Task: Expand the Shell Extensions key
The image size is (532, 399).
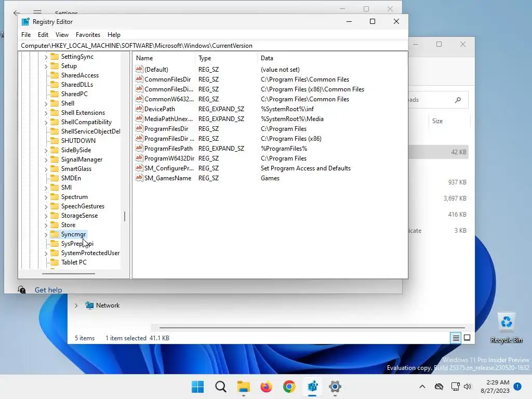Action: [x=46, y=113]
